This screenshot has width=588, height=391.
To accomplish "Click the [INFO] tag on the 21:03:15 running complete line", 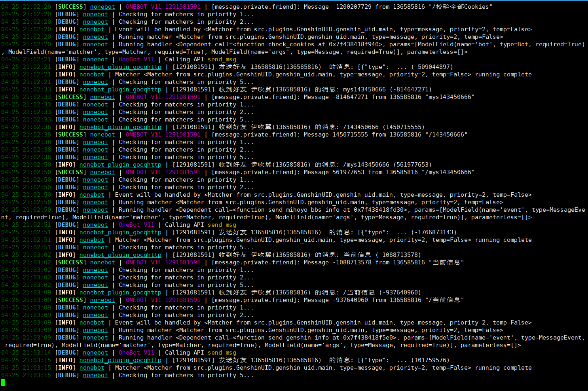I will point(65,368).
